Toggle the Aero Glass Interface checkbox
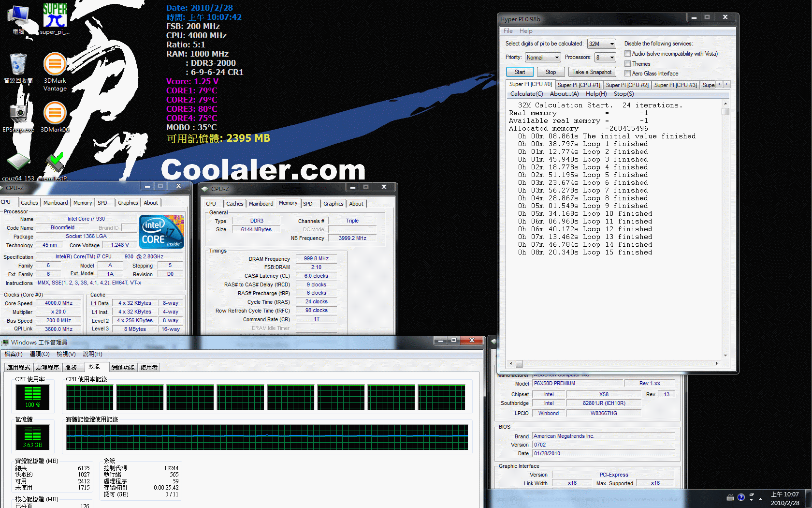 [627, 73]
